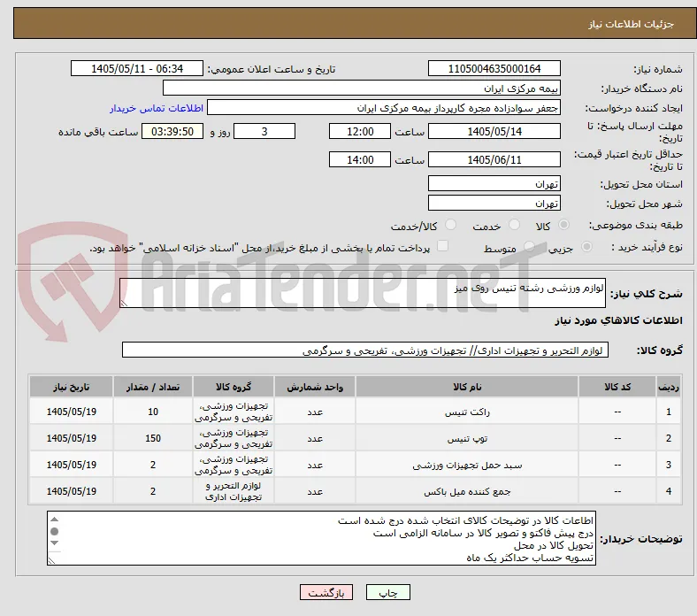Select the جزیی purchase type radio
Image resolution: width=697 pixels, height=616 pixels.
(x=586, y=247)
